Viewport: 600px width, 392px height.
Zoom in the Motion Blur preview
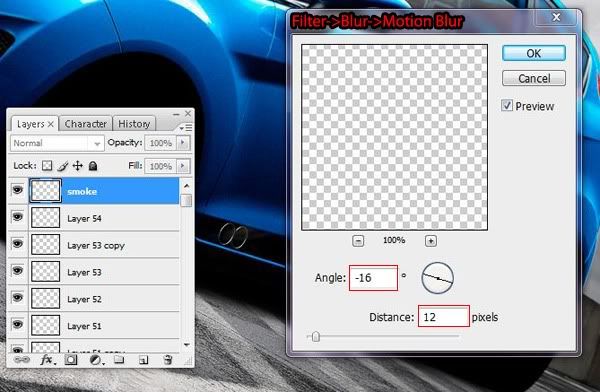click(431, 241)
